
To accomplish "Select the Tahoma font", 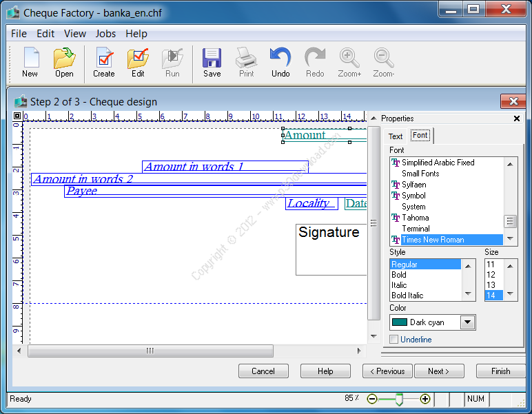I will click(x=416, y=218).
